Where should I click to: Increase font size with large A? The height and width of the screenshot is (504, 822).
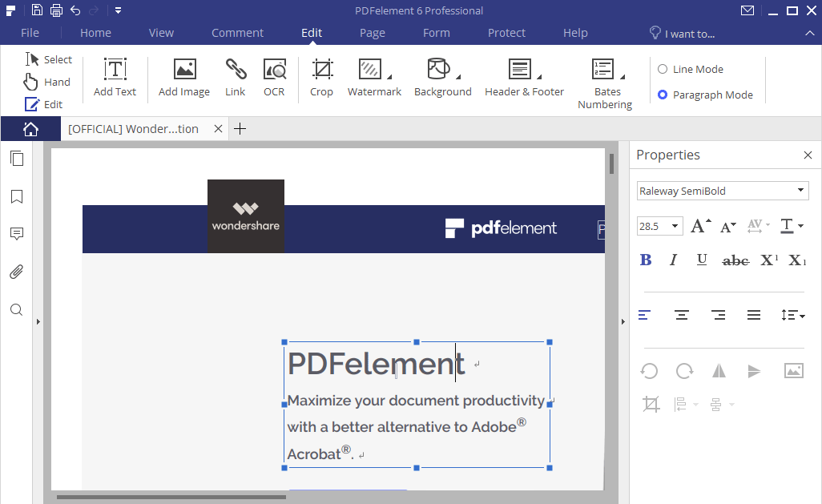coord(700,226)
